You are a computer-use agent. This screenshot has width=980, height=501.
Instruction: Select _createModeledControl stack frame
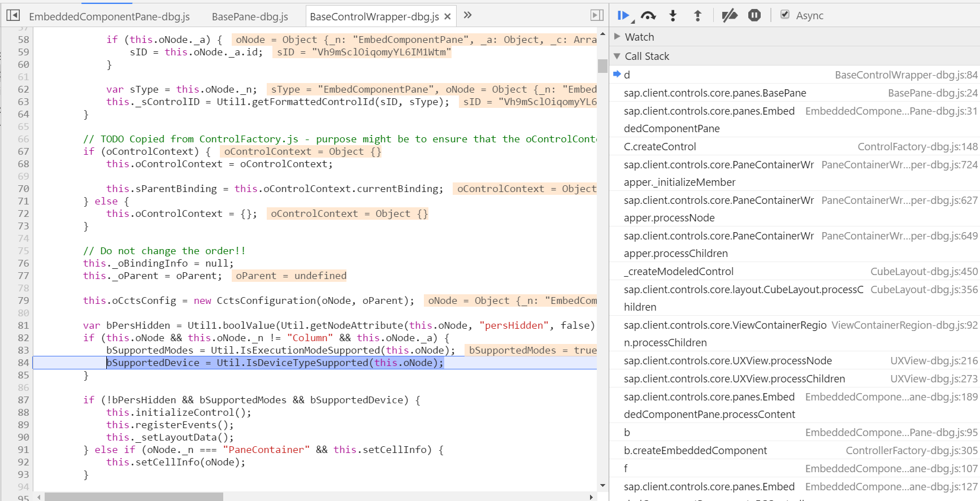[679, 271]
